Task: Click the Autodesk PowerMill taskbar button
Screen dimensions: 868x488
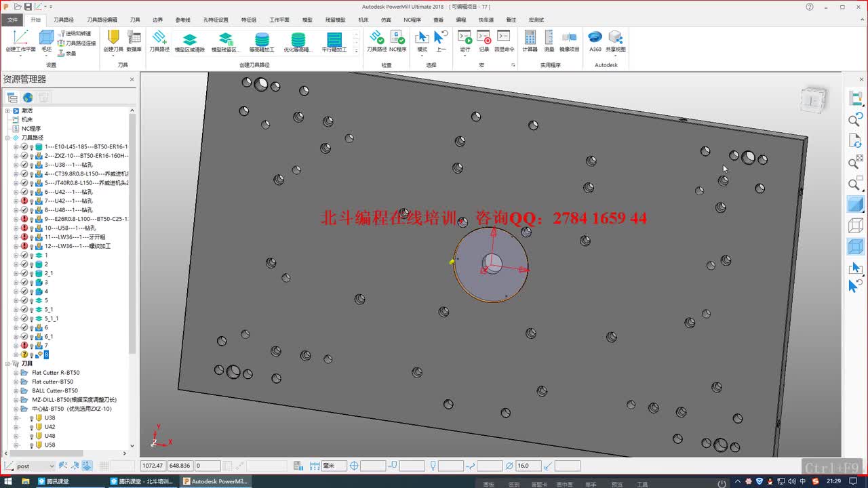Action: coord(216,482)
